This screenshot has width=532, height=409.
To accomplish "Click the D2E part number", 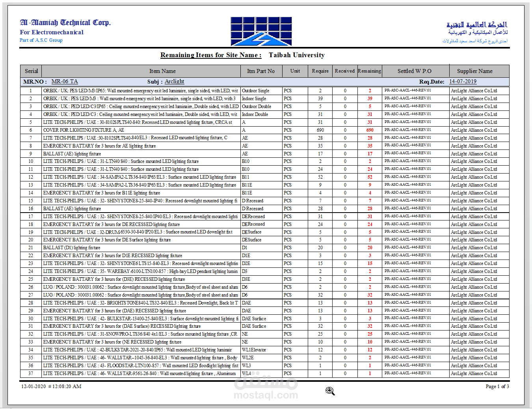I will 246,263.
